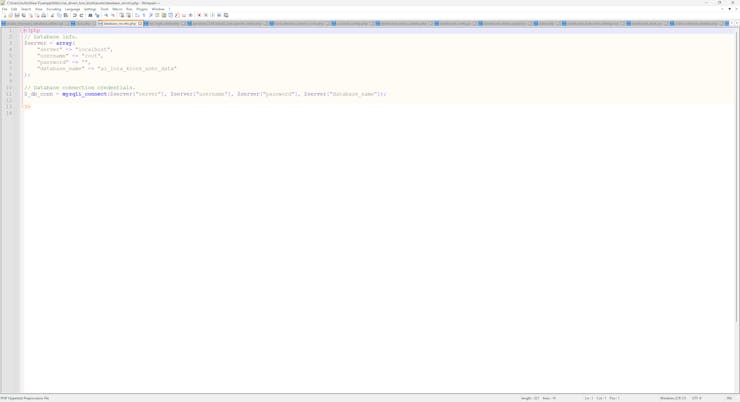The width and height of the screenshot is (740, 402).
Task: Click the Save All toolbar icon
Action: 24,15
